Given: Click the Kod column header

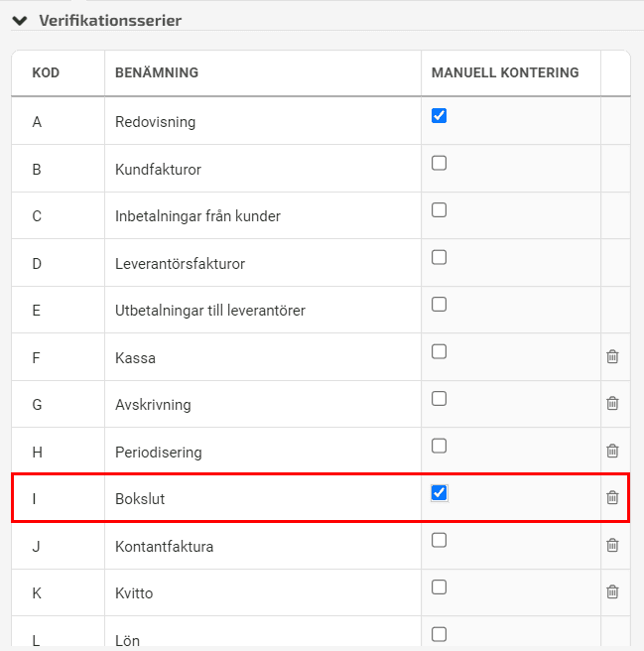Looking at the screenshot, I should tap(46, 72).
